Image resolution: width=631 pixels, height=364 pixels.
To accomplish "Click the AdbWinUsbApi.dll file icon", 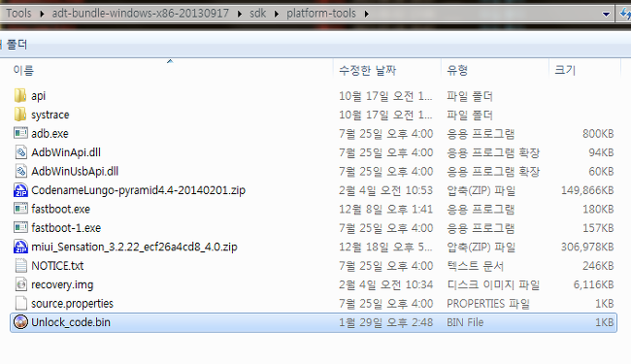I will [x=21, y=171].
